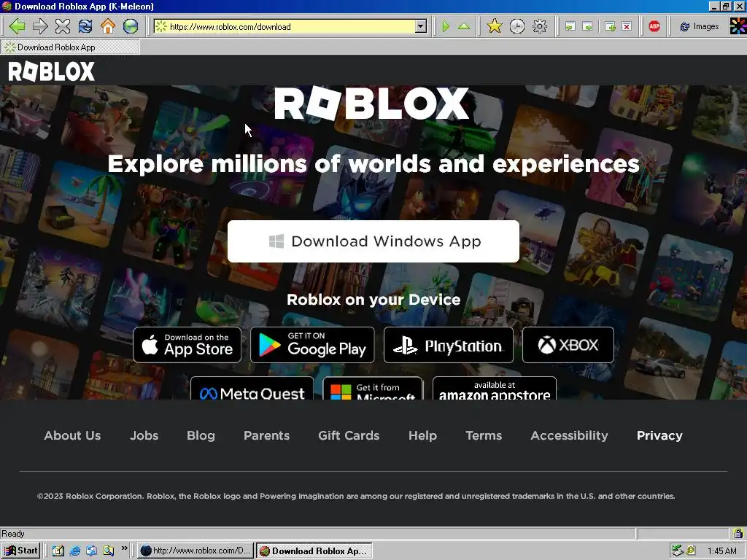Viewport: 747px width, 560px height.
Task: Click the network tray icon
Action: (678, 551)
